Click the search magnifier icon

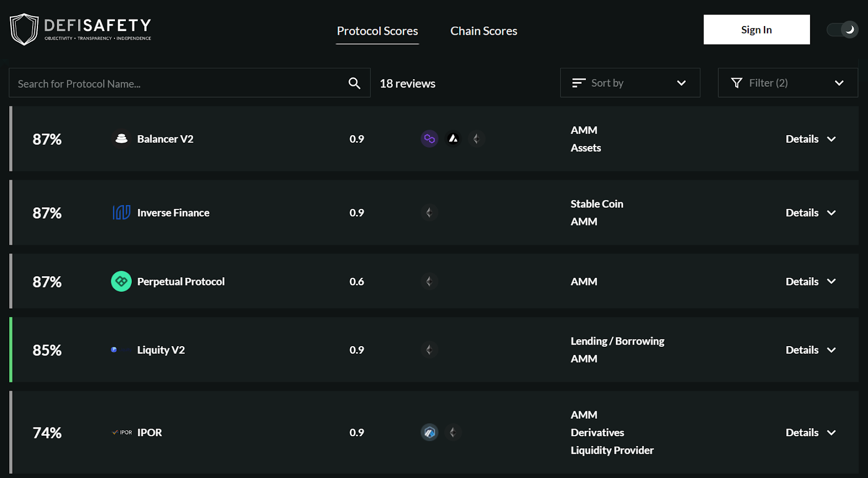[x=354, y=83]
